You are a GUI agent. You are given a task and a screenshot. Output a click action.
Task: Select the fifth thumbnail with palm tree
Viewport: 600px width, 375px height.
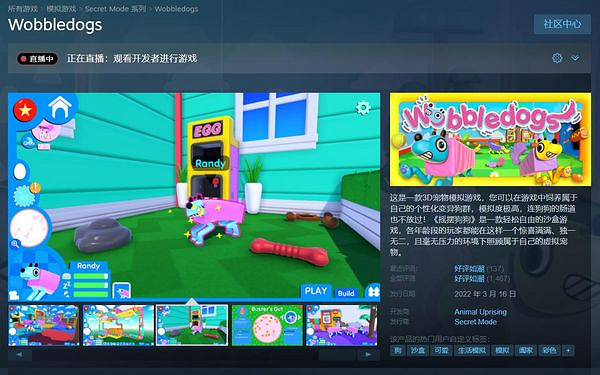[x=341, y=325]
